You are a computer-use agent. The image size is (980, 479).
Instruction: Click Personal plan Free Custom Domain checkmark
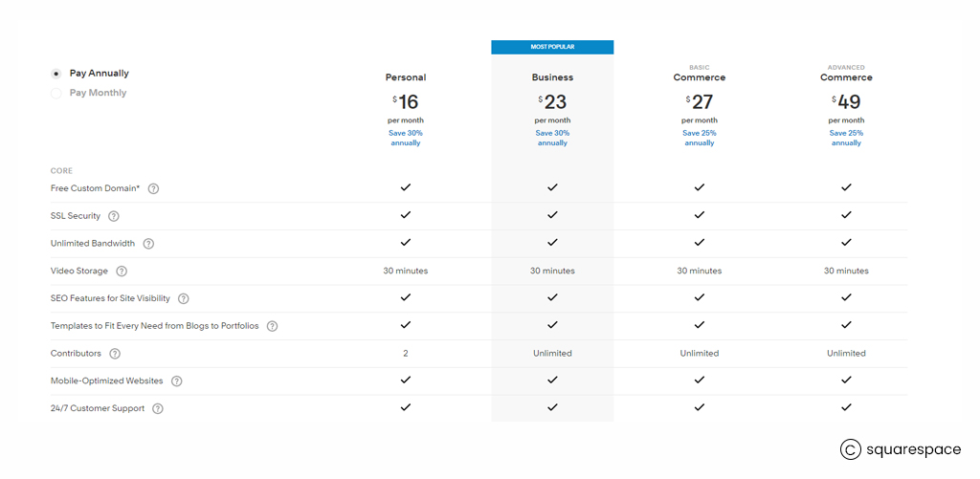point(406,186)
